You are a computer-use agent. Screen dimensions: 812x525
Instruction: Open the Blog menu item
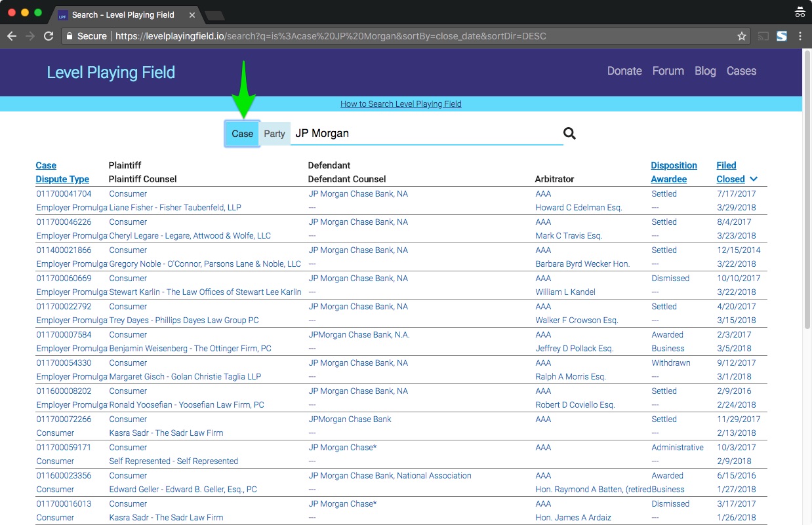click(705, 71)
